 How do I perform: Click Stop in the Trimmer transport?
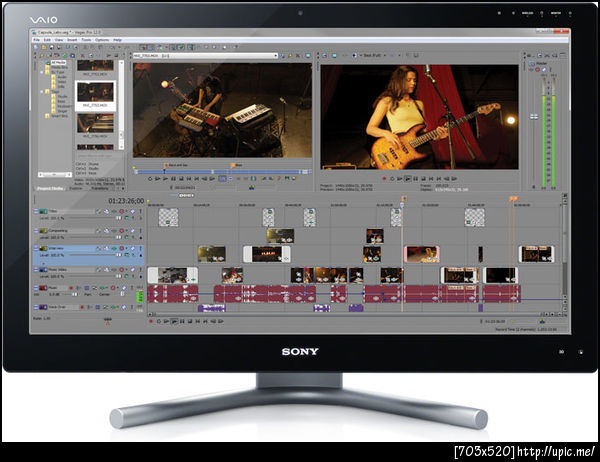pyautogui.click(x=181, y=179)
